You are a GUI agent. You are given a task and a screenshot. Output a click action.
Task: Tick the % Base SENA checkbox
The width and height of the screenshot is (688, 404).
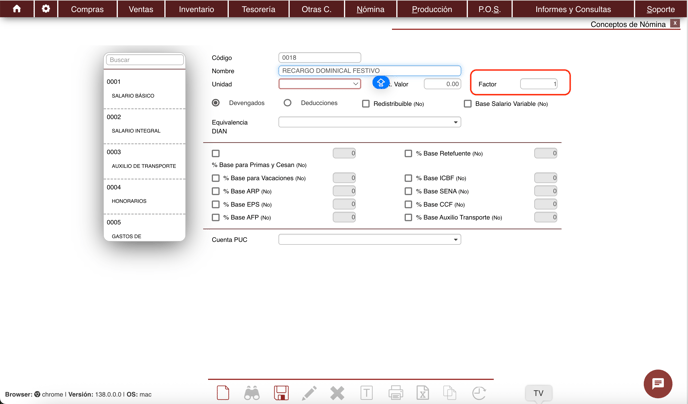click(408, 191)
